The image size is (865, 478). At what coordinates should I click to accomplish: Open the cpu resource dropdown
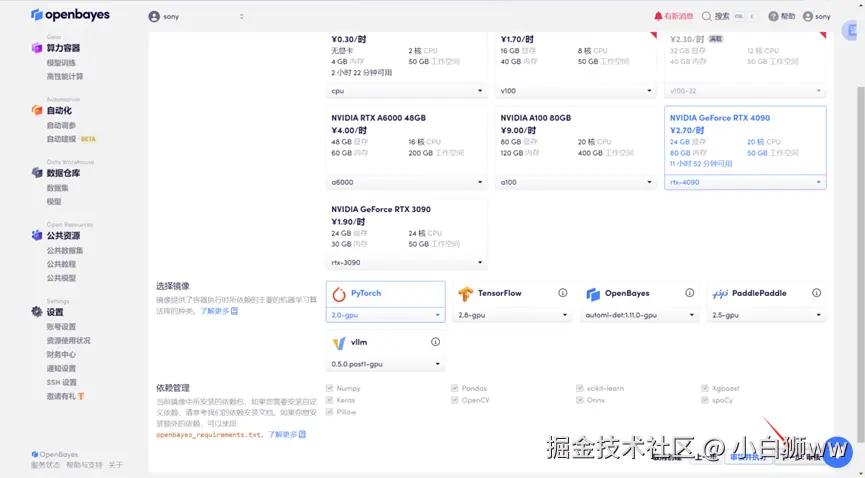click(x=407, y=91)
